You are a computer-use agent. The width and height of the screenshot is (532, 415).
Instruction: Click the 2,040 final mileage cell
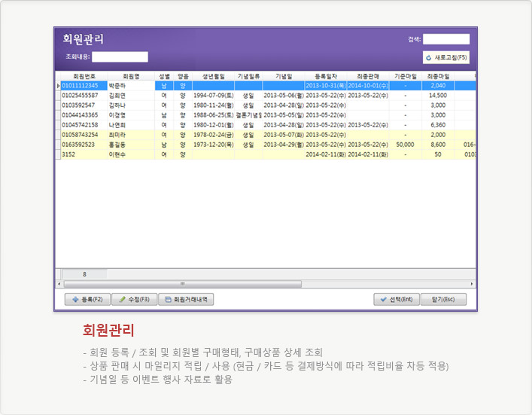[x=438, y=86]
